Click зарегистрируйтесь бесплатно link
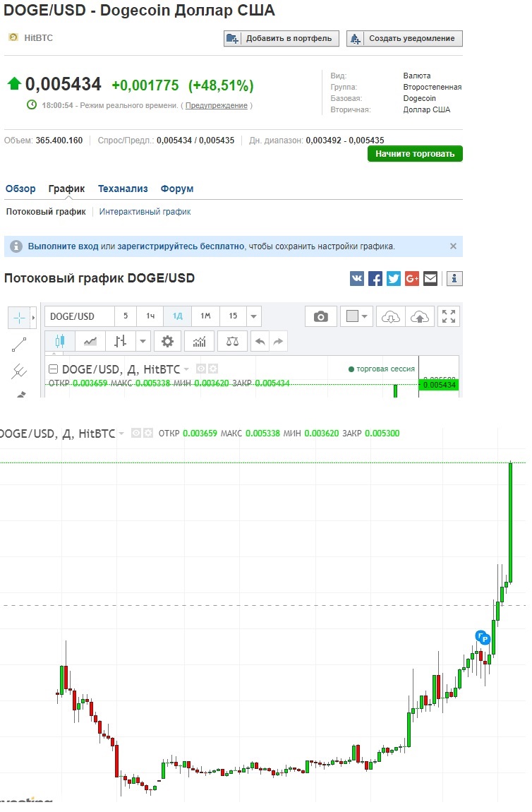Screen dimensions: 532x812 pyautogui.click(x=181, y=246)
